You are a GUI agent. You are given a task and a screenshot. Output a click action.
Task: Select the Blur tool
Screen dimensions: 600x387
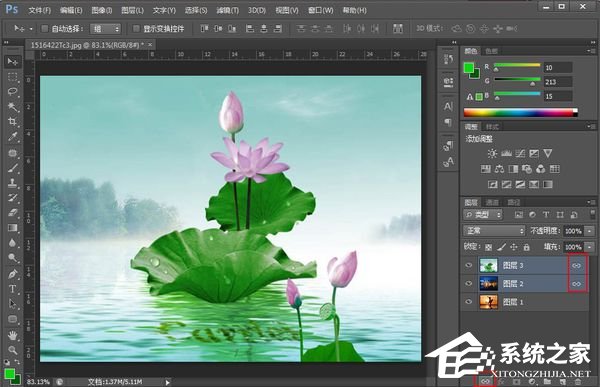(13, 243)
